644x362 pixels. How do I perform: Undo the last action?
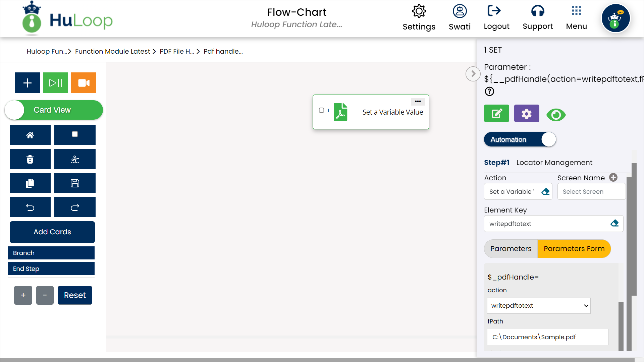(x=30, y=207)
